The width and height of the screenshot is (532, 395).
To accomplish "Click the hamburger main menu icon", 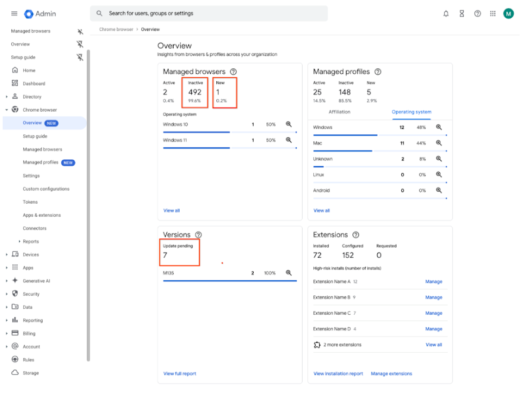I will point(14,14).
